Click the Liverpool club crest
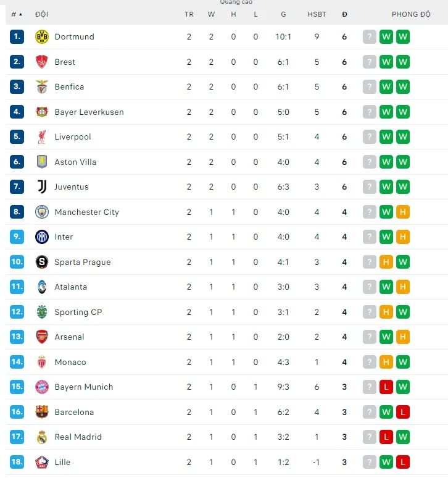Screen dimensions: 448x478 [42, 137]
